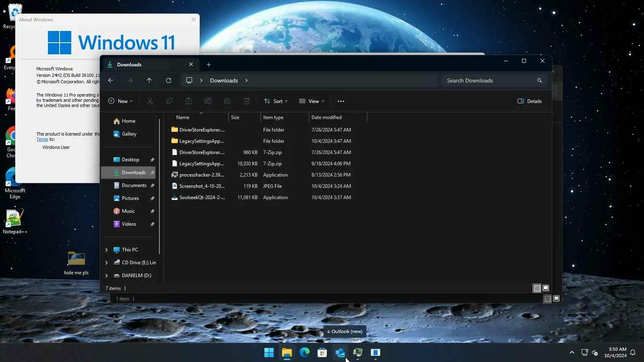Click the Cut toolbar icon

coord(150,101)
